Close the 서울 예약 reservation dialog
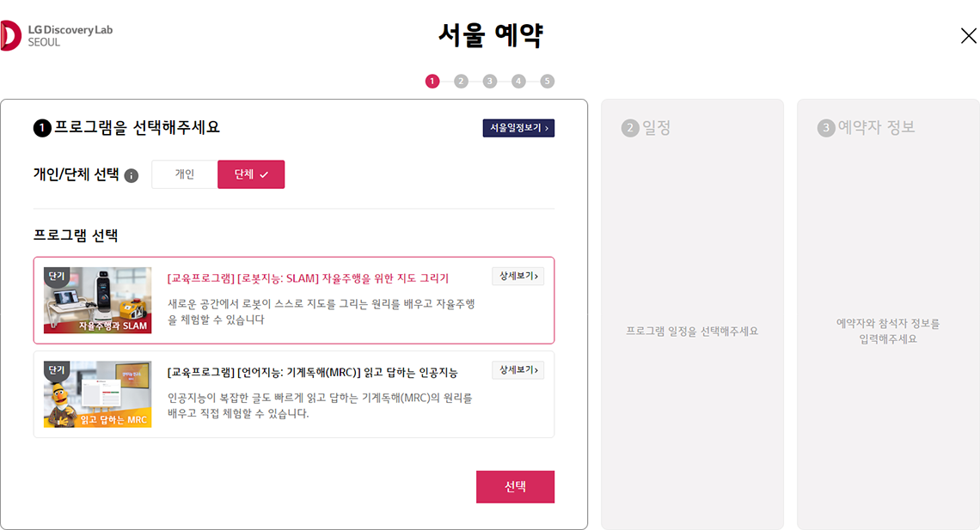Image resolution: width=980 pixels, height=530 pixels. click(968, 35)
